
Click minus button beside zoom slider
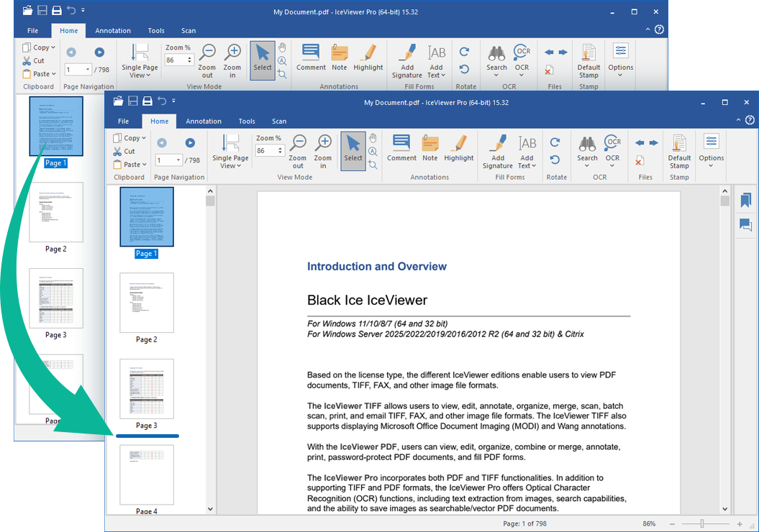(672, 524)
